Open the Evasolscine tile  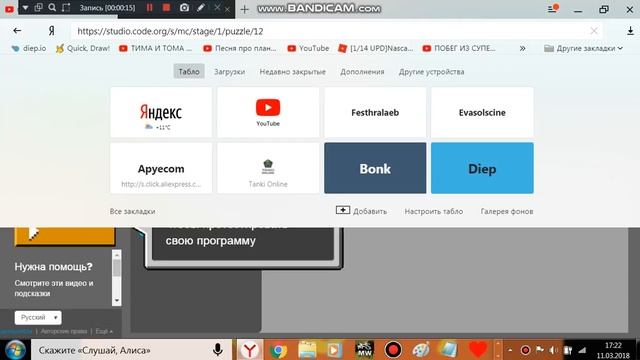coord(482,112)
